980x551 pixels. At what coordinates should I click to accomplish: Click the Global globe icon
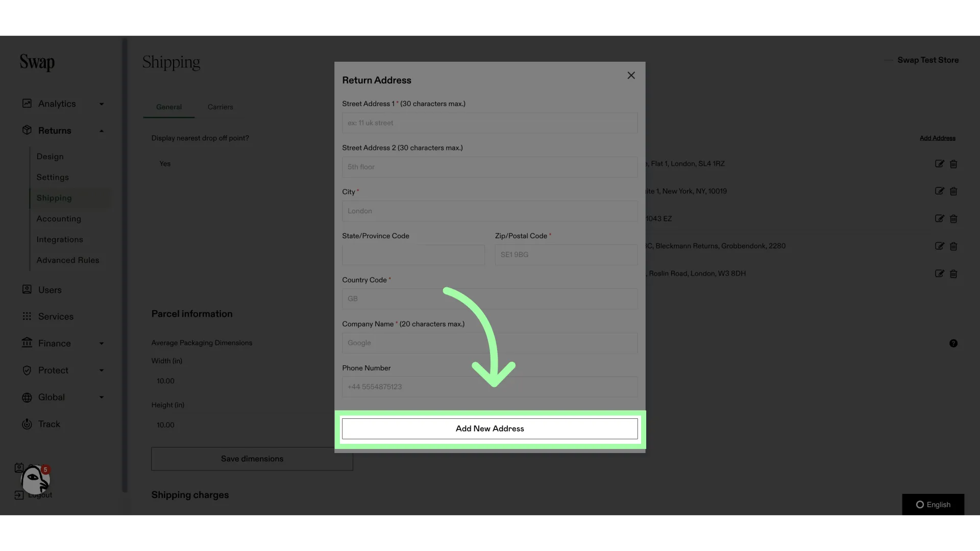(27, 397)
